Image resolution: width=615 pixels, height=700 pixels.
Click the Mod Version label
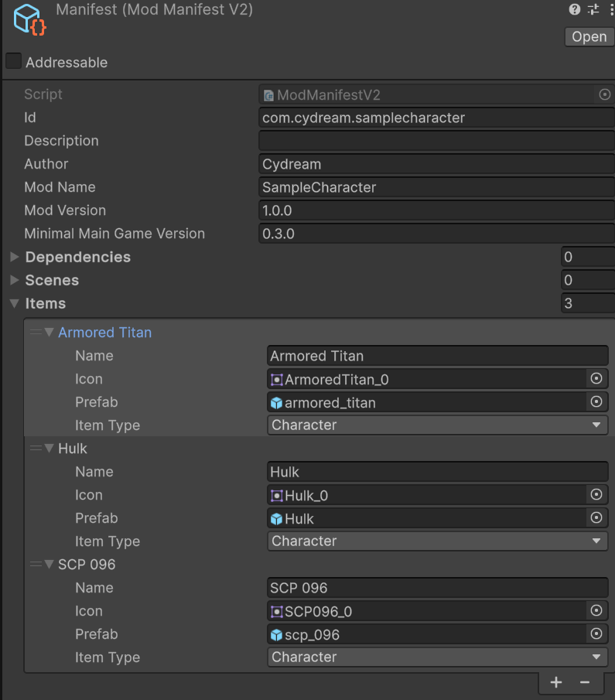coord(65,210)
